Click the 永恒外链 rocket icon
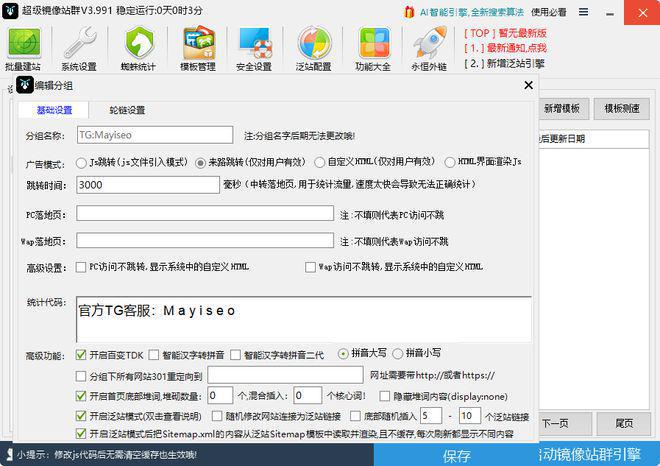This screenshot has height=466, width=660. pos(429,46)
